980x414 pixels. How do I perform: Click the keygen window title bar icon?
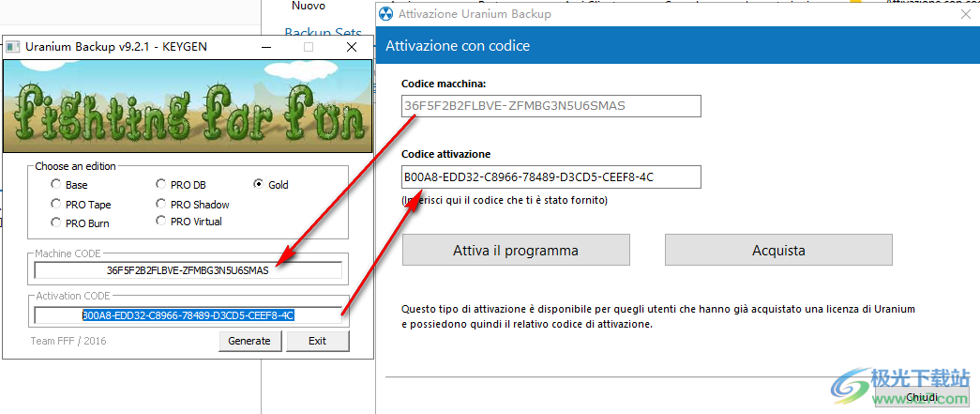pos(14,46)
